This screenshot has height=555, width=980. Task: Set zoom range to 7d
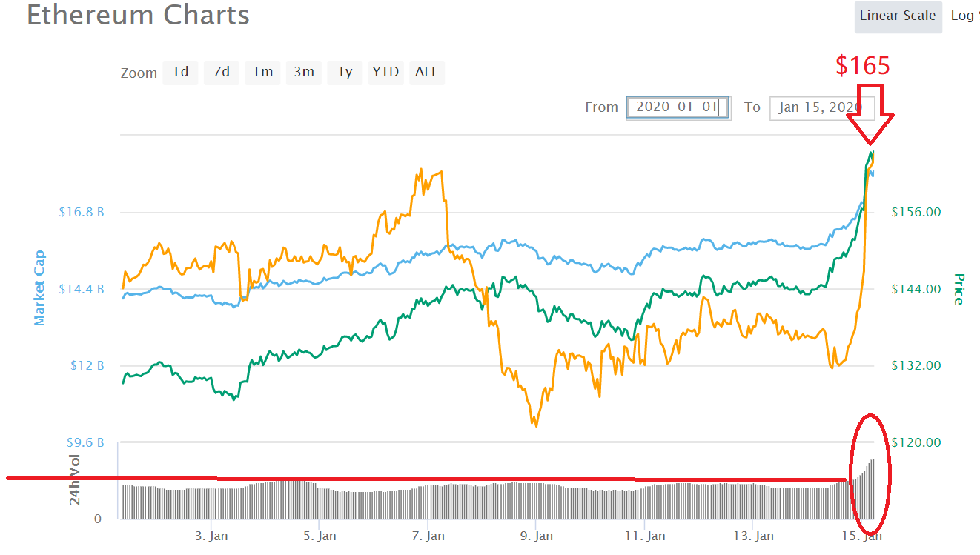pos(222,72)
